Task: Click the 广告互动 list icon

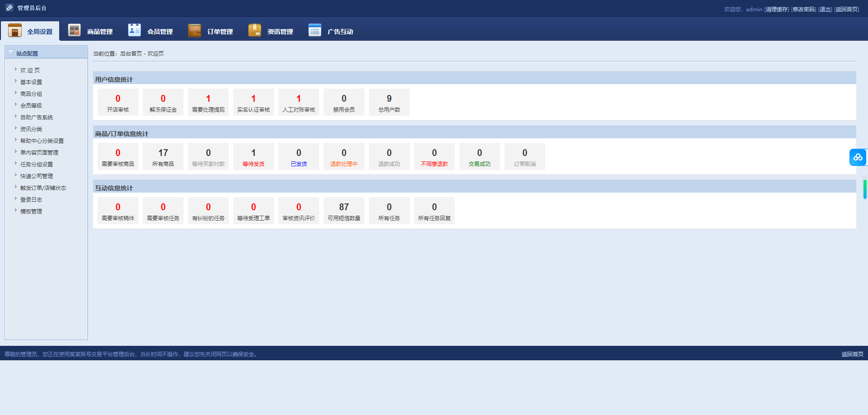Action: 315,30
